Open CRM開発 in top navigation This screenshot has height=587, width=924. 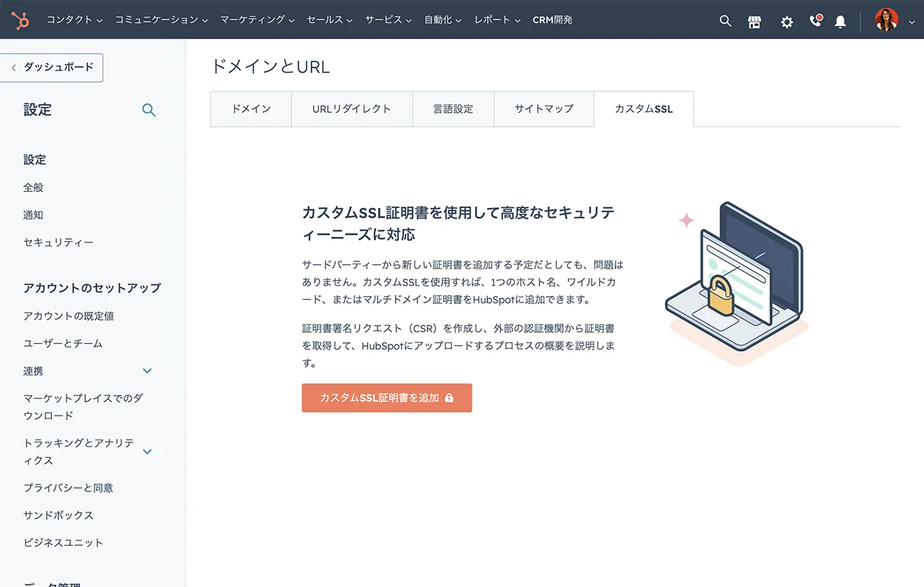tap(552, 20)
